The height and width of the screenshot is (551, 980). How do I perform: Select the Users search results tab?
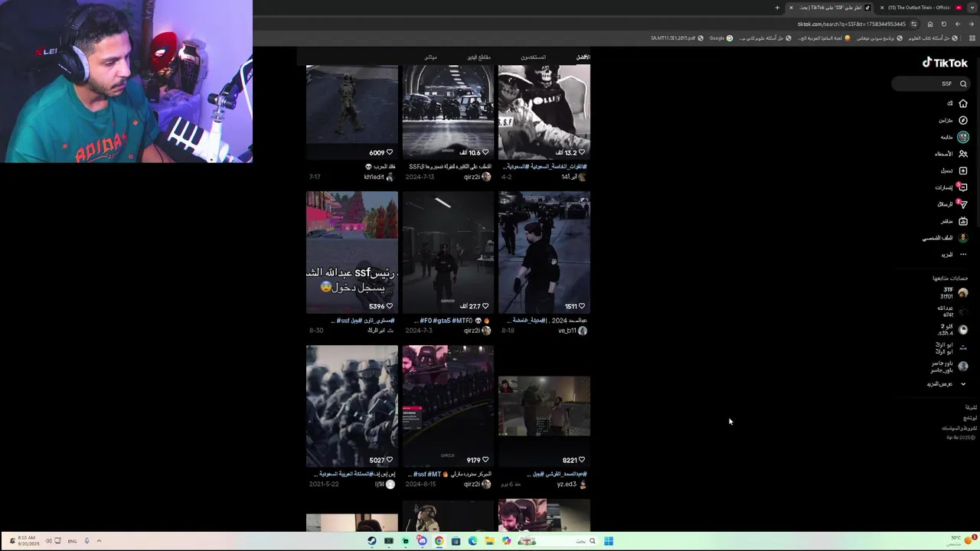click(x=534, y=57)
